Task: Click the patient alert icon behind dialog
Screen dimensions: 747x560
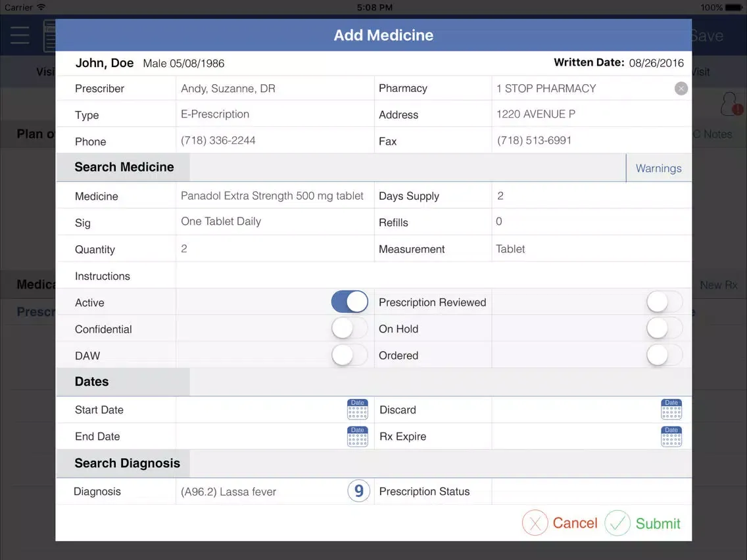Action: coord(731,105)
